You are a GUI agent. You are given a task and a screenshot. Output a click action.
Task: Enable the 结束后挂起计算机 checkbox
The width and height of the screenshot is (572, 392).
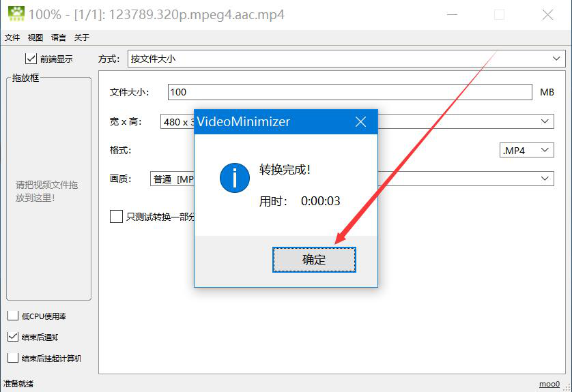tap(13, 358)
